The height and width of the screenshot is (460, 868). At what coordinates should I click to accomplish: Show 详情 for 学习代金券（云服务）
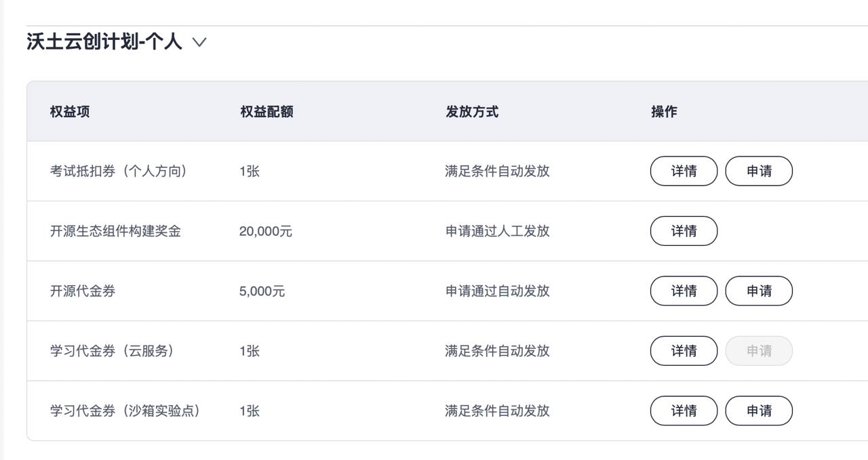(x=684, y=351)
